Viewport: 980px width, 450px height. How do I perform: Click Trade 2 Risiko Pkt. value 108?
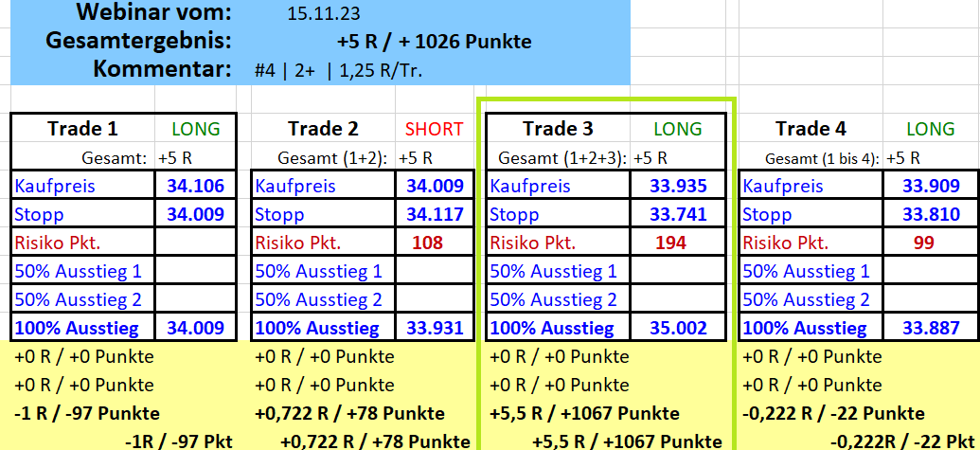pos(428,243)
